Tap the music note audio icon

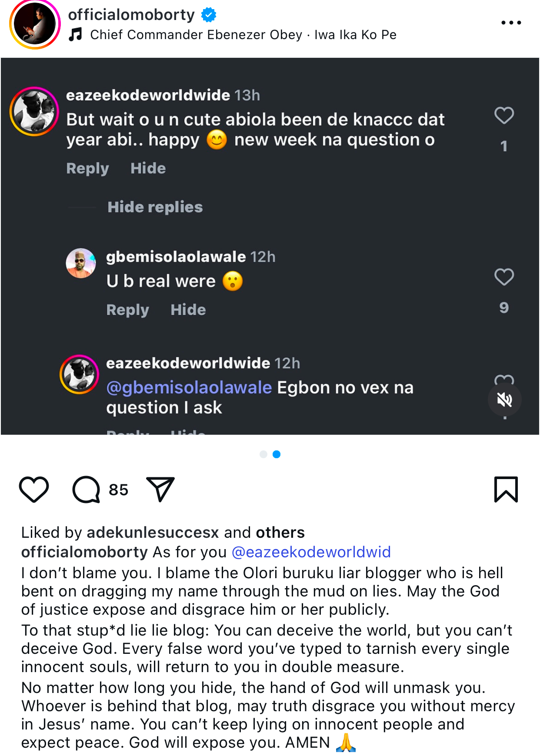point(76,34)
